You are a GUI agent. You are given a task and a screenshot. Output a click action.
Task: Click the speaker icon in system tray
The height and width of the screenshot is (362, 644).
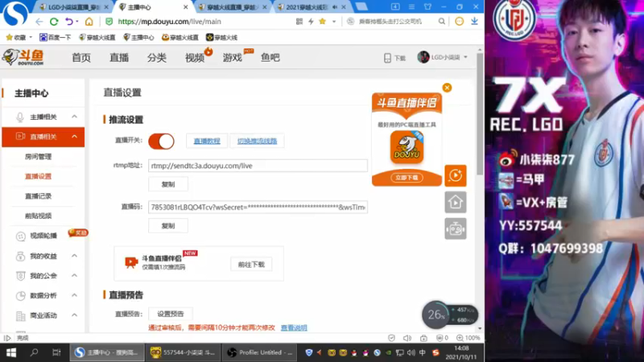(x=411, y=352)
